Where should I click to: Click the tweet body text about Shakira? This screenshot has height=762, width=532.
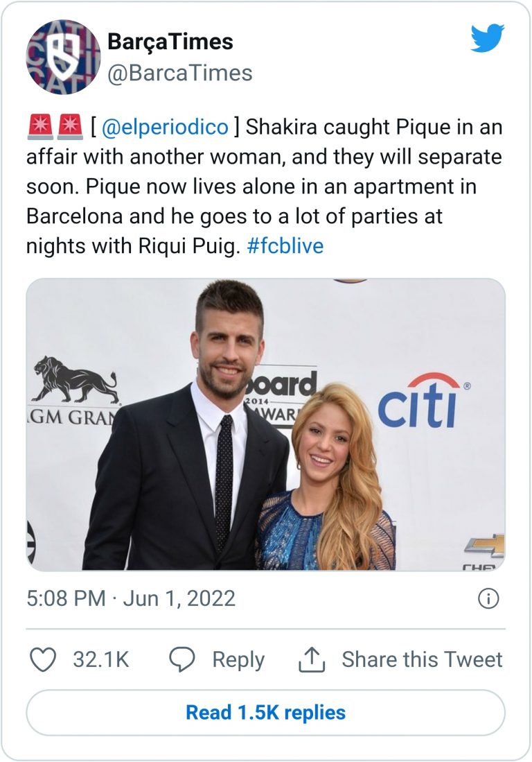click(263, 187)
